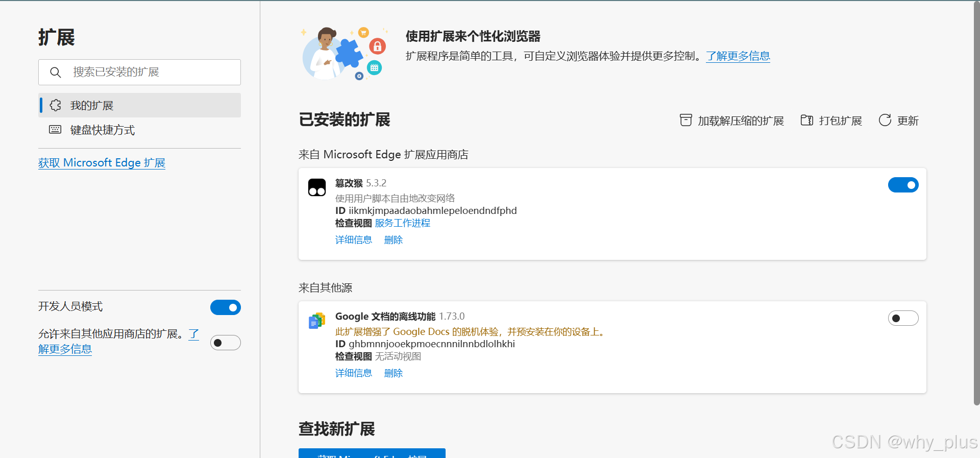Viewport: 980px width, 458px height.
Task: Click 加载解压缩的扩展 button label
Action: click(x=741, y=121)
